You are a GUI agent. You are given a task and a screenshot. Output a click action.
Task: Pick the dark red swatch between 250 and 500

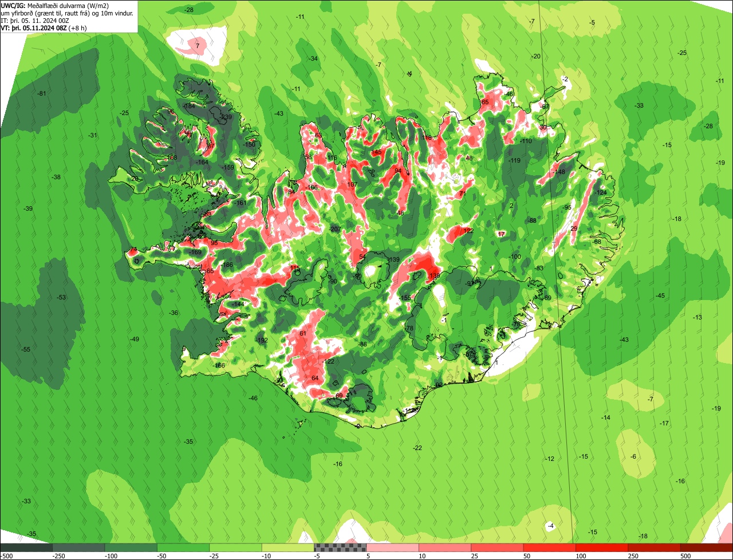[x=654, y=548]
